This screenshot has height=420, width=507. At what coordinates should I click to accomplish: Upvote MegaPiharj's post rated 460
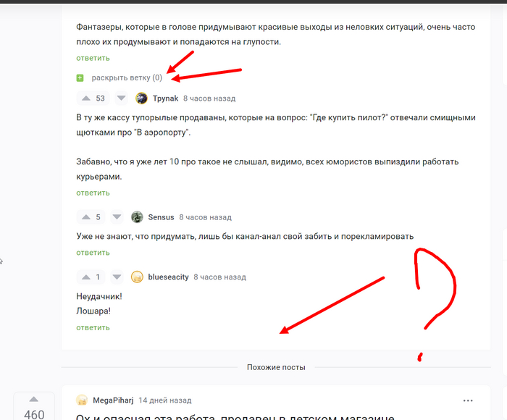point(34,400)
